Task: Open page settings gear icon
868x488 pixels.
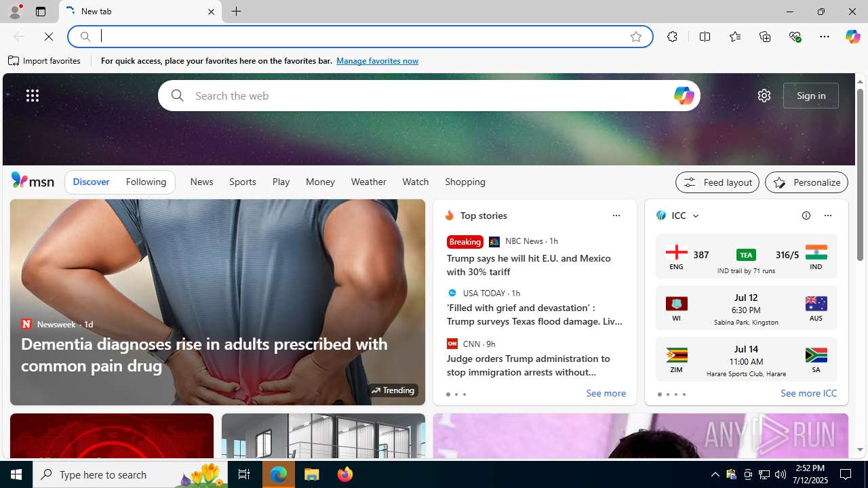Action: coord(764,96)
